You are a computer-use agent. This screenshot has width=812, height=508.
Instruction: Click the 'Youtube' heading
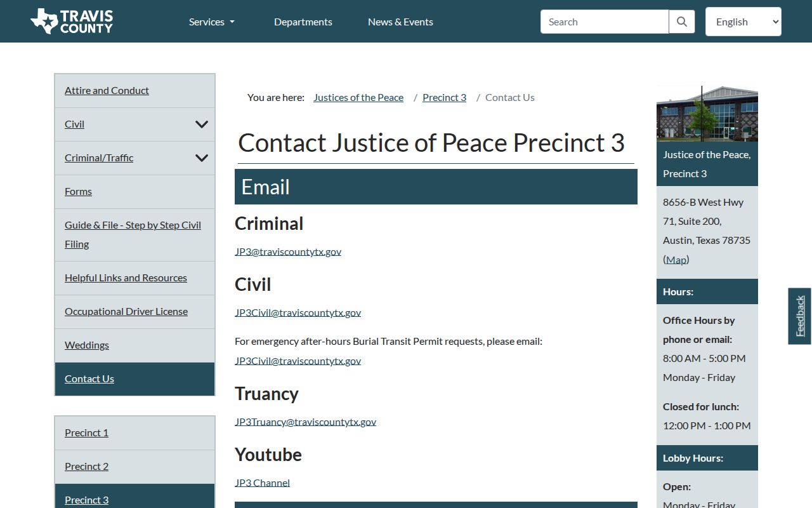click(x=268, y=455)
